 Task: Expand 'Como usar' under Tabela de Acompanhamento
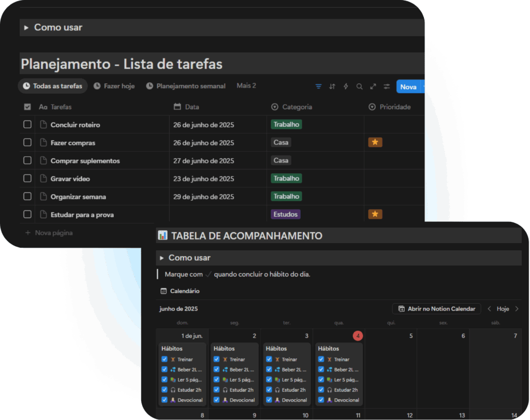[x=161, y=258]
